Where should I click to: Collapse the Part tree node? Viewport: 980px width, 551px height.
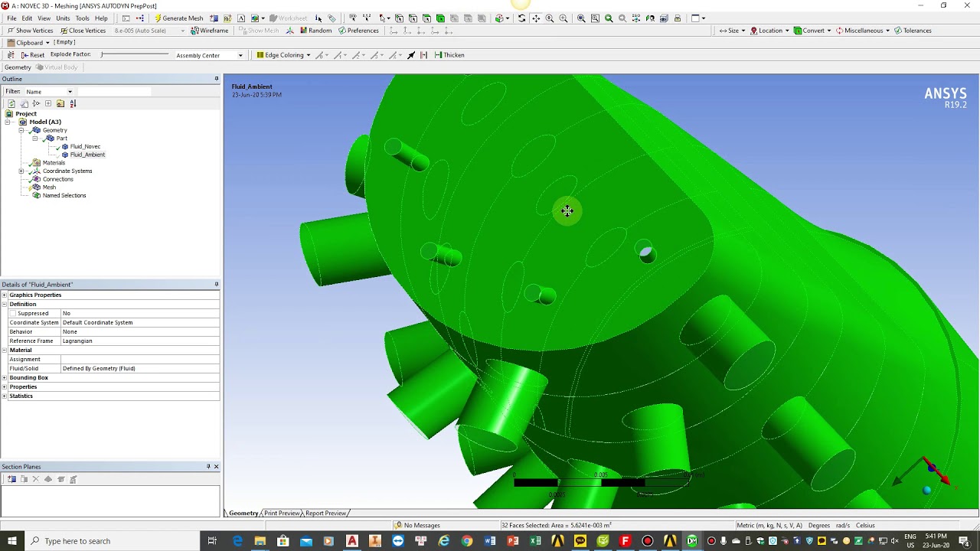click(34, 139)
